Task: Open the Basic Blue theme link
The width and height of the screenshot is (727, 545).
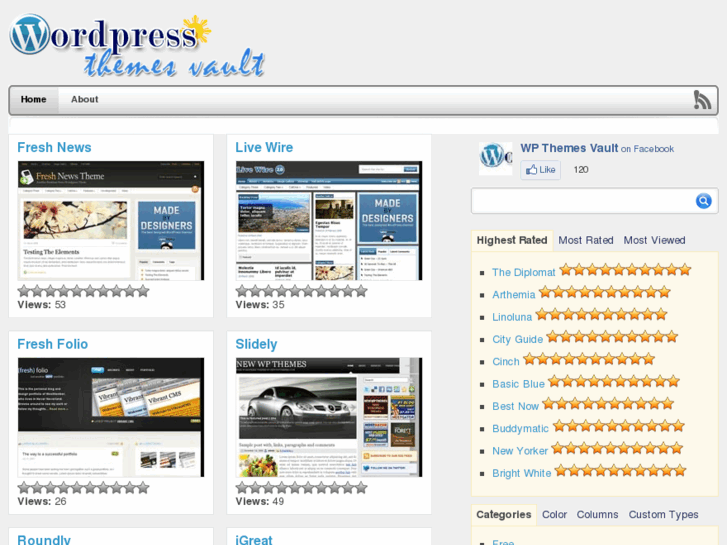Action: point(518,384)
